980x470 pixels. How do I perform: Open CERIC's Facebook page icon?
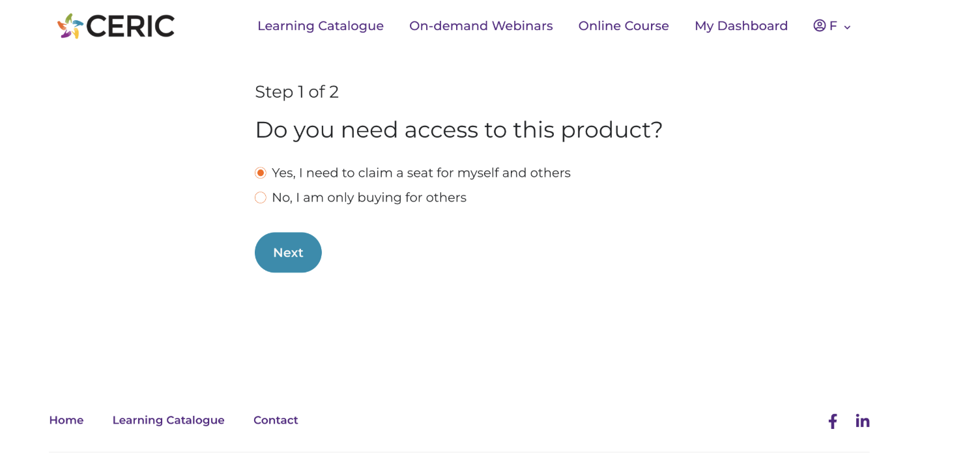[833, 421]
